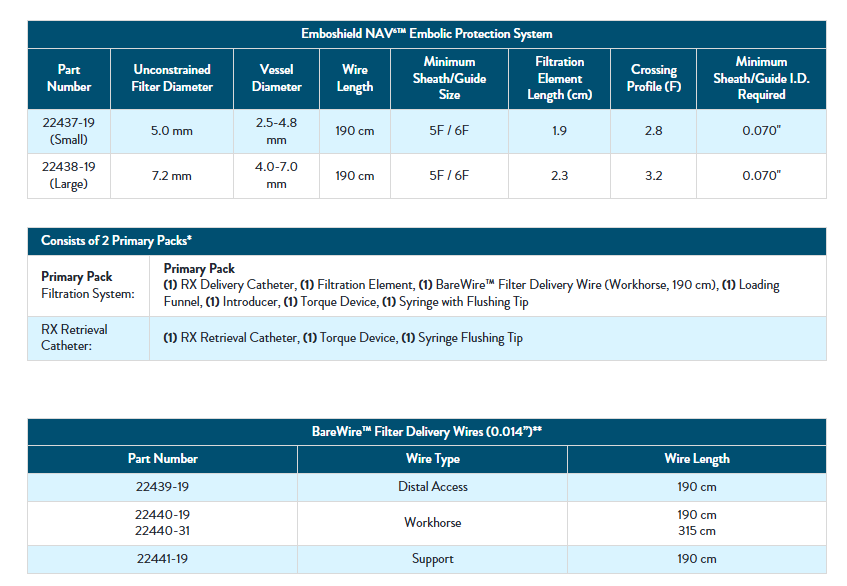Select the Consists of 2 Primary Packs heading

(116, 241)
